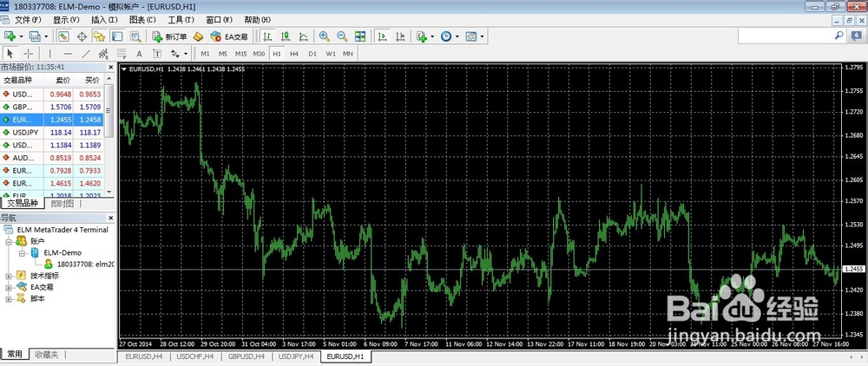Toggle the Navigator panel star-folder icon
868x366 pixels.
point(99,36)
